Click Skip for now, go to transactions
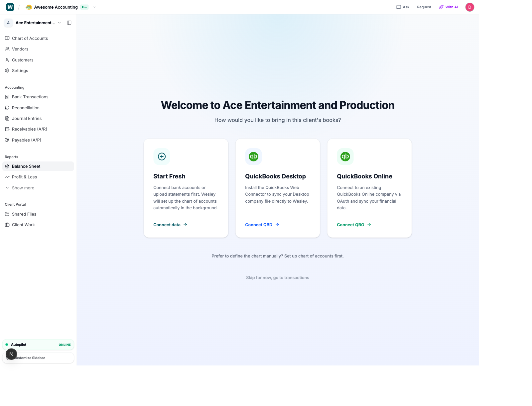This screenshot has width=532, height=406. tap(278, 278)
